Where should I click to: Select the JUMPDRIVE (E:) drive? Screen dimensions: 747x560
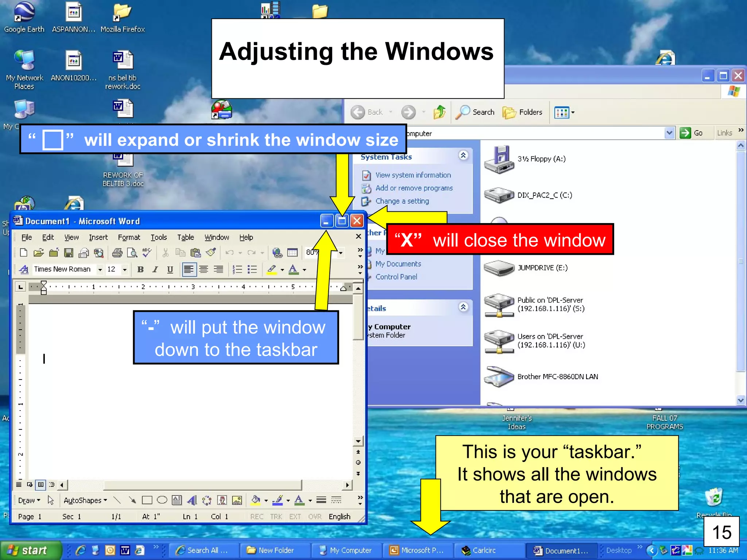[526, 268]
